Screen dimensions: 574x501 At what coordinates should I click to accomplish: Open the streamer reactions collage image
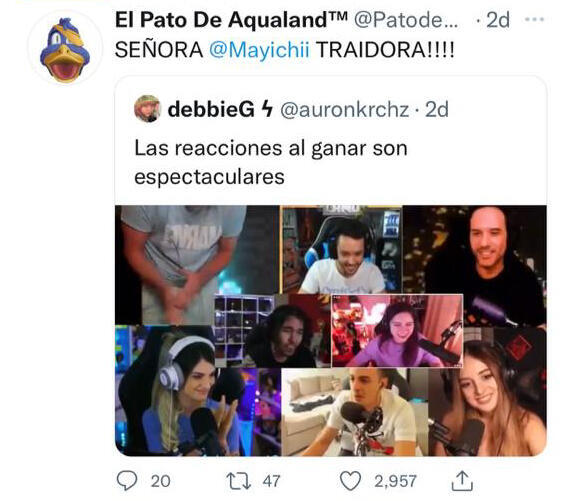(x=331, y=330)
